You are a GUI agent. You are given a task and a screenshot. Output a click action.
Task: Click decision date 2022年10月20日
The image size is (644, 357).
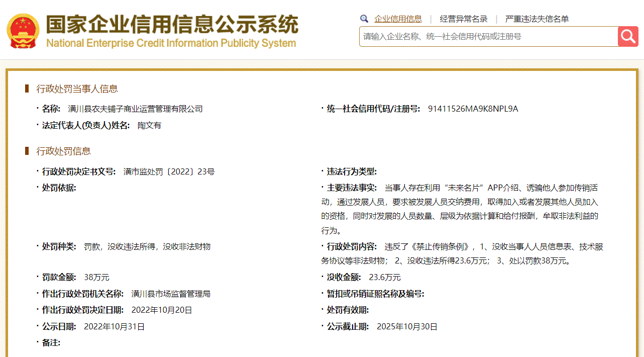click(162, 310)
